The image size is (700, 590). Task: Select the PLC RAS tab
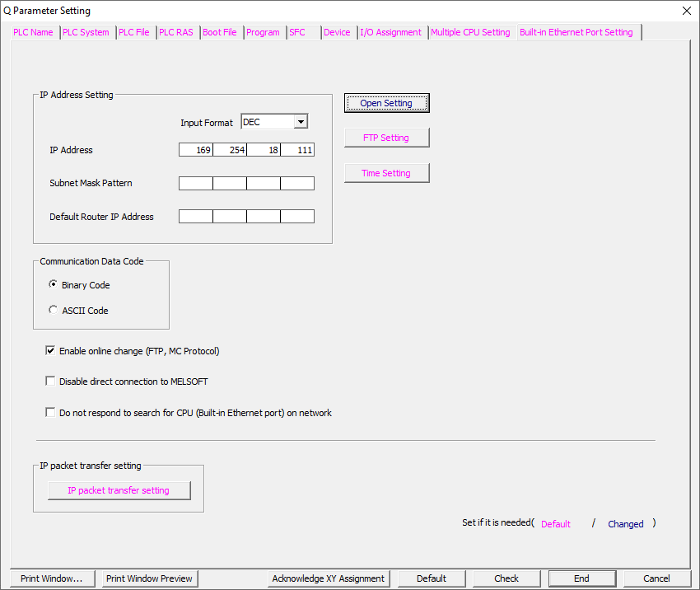(x=176, y=32)
